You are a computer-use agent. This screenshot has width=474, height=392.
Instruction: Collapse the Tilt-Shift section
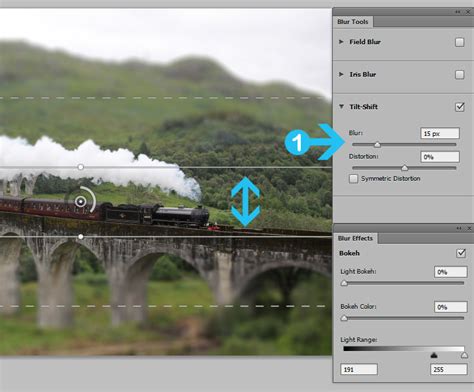coord(341,107)
